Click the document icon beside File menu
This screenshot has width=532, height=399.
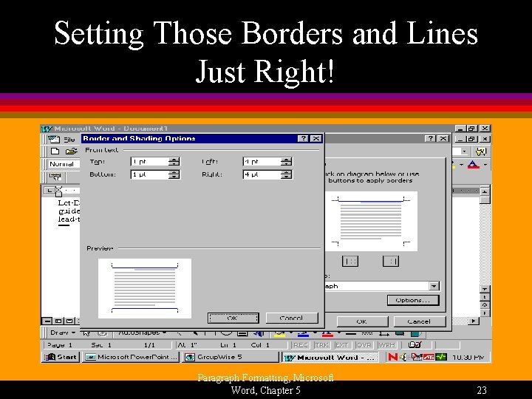54,139
